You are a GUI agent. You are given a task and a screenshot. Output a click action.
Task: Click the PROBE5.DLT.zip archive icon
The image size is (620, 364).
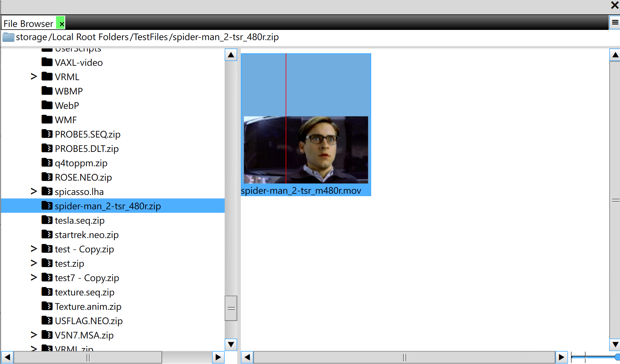pos(47,148)
